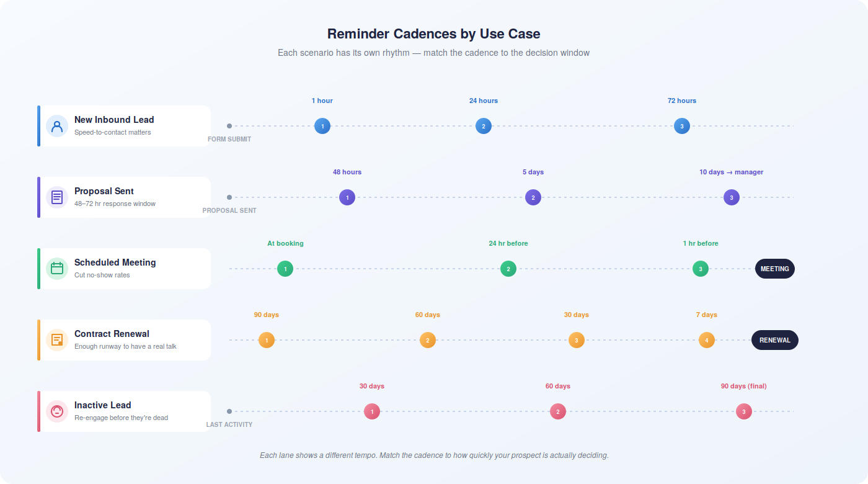Click the purple 48 hours reminder marker
868x484 pixels.
pos(347,197)
